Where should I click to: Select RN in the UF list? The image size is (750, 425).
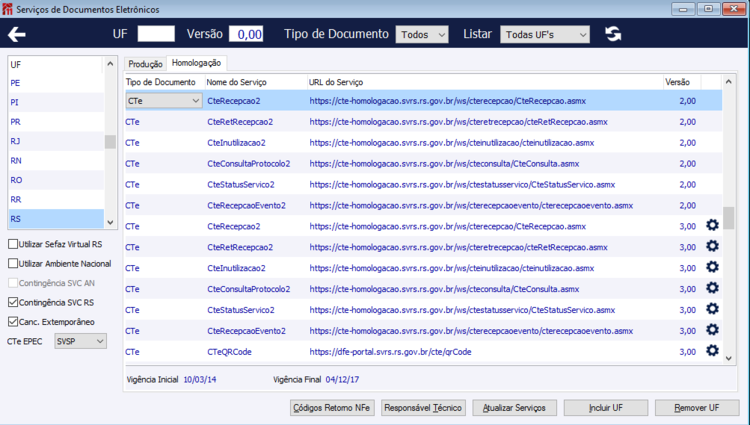pos(56,161)
